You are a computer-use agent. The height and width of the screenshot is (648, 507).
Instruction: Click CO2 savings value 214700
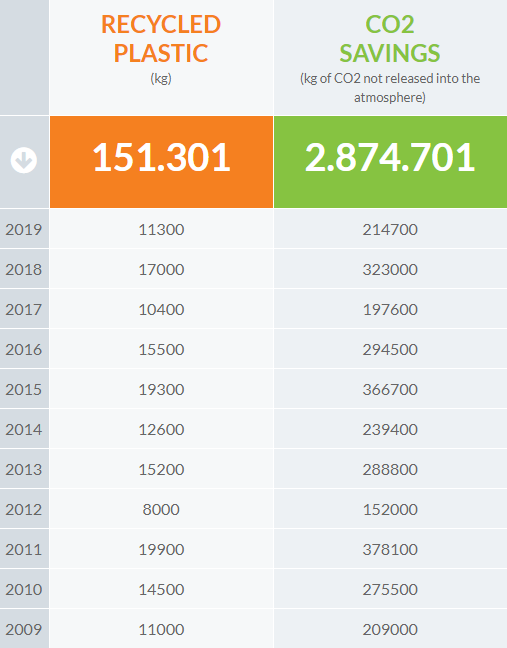click(390, 229)
